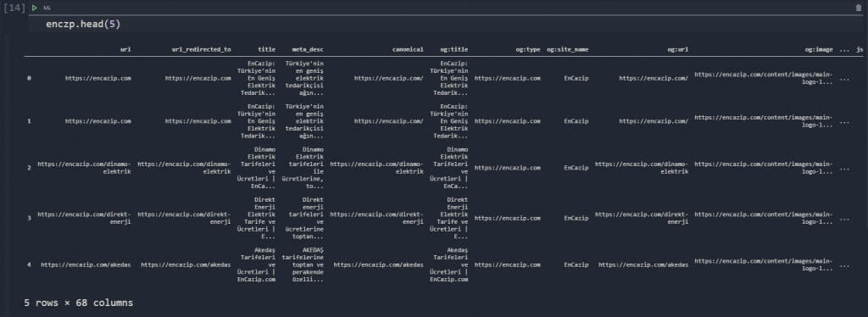Click the truncated '...' column header
The image size is (868, 317).
tap(844, 50)
